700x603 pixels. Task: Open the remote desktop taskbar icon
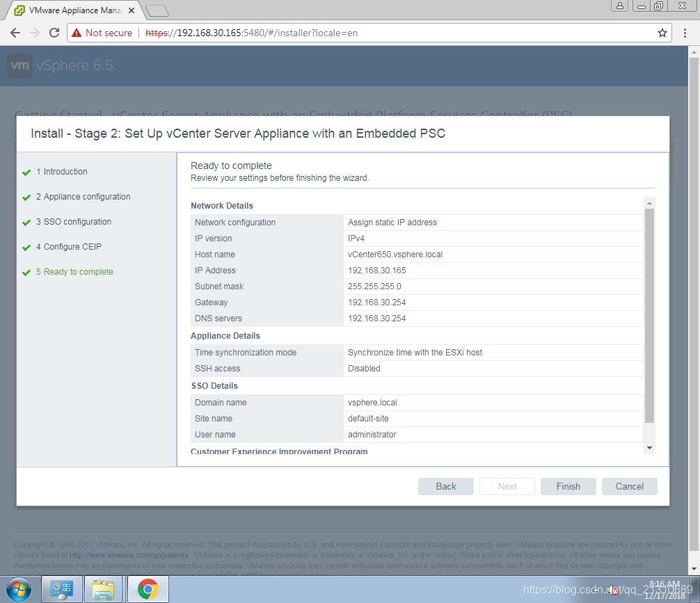tap(62, 589)
